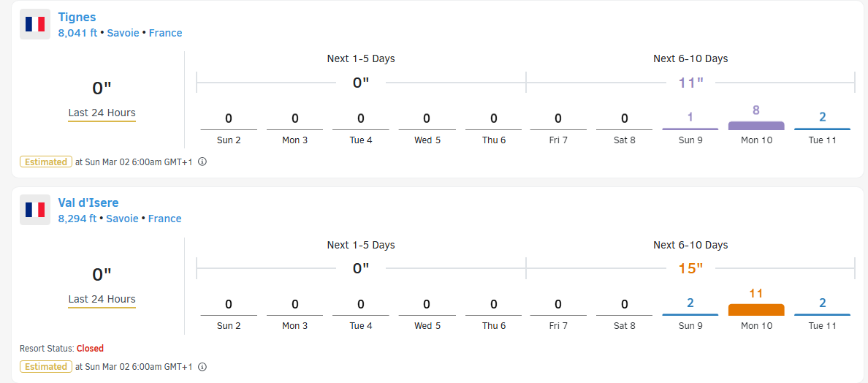Select Val d'Isere Mon 10 orange snow bar
Viewport: 868px width, 383px height.
(x=756, y=310)
